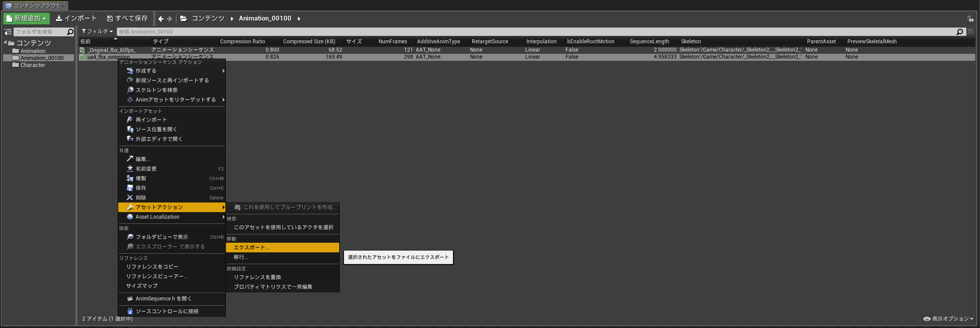
Task: Select 再インポート in the context menu
Action: click(x=151, y=120)
